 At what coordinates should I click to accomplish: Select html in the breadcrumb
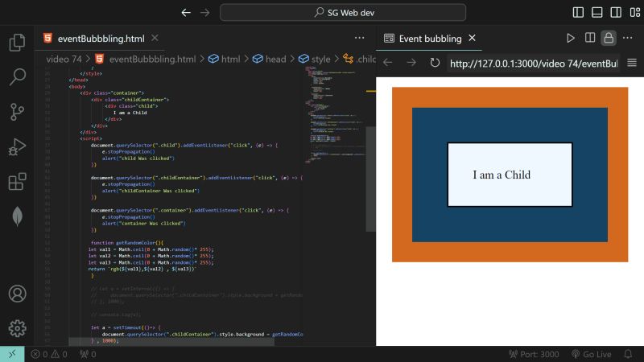click(x=225, y=59)
